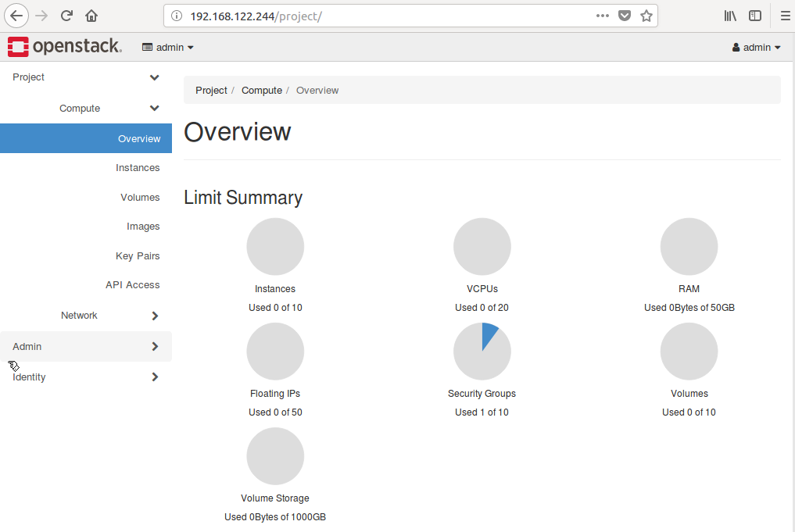Click the Compute breadcrumb link

tap(262, 90)
